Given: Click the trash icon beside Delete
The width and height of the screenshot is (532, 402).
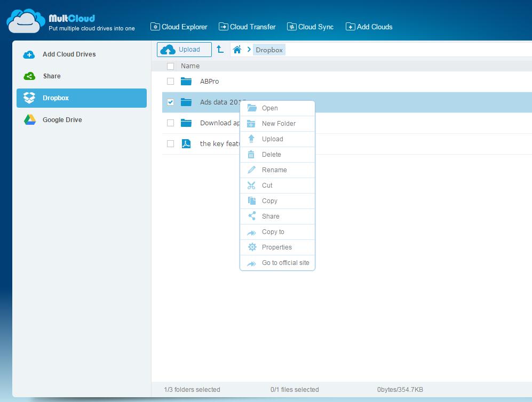Looking at the screenshot, I should coord(251,155).
